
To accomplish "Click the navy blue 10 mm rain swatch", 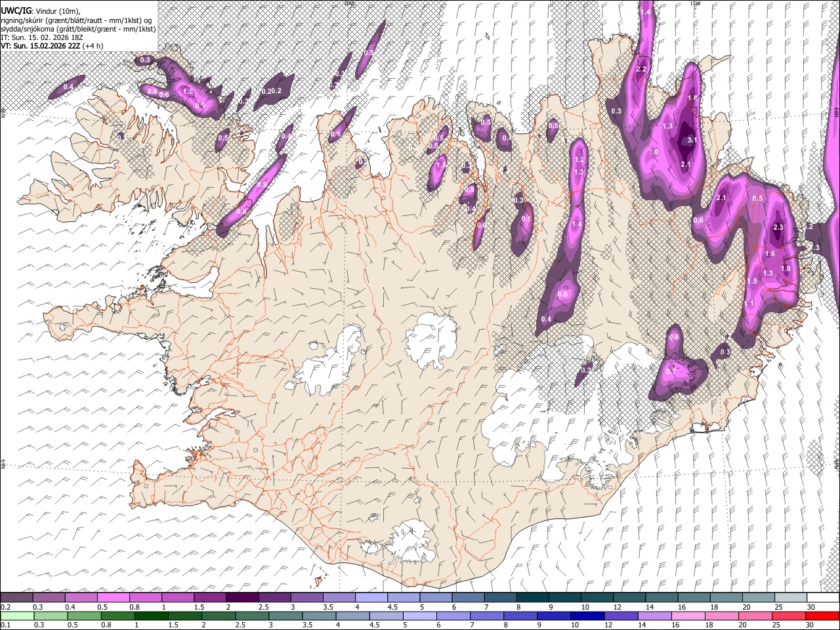I will point(587,616).
